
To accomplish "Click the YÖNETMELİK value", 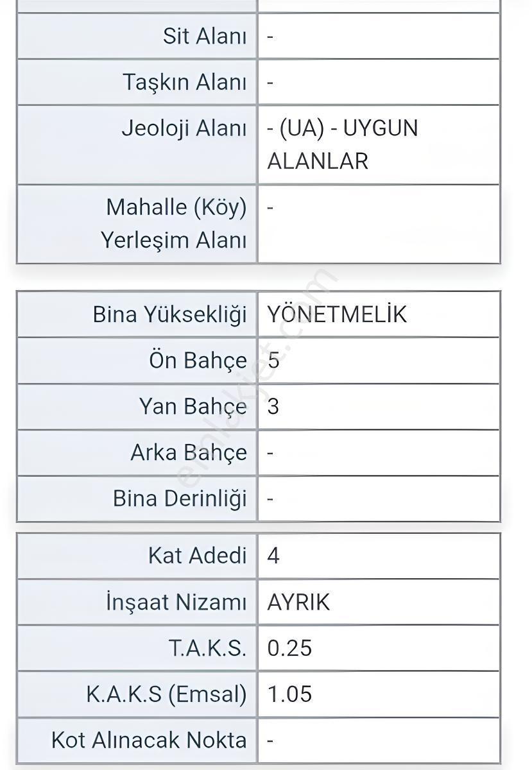I will coord(337,314).
